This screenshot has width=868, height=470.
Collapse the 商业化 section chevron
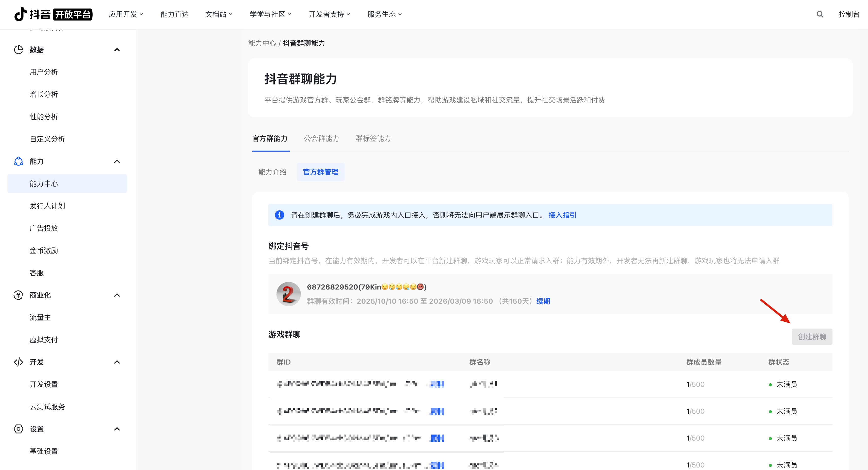pos(117,295)
